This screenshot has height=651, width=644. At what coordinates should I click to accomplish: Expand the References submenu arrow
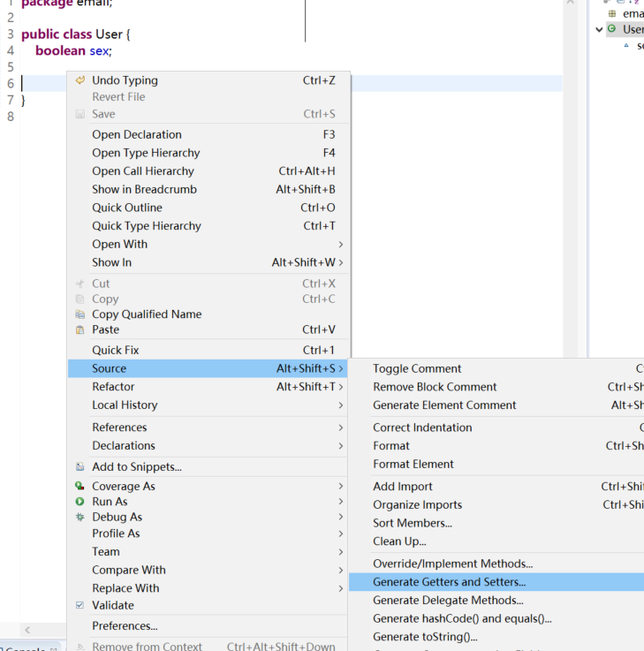(340, 428)
